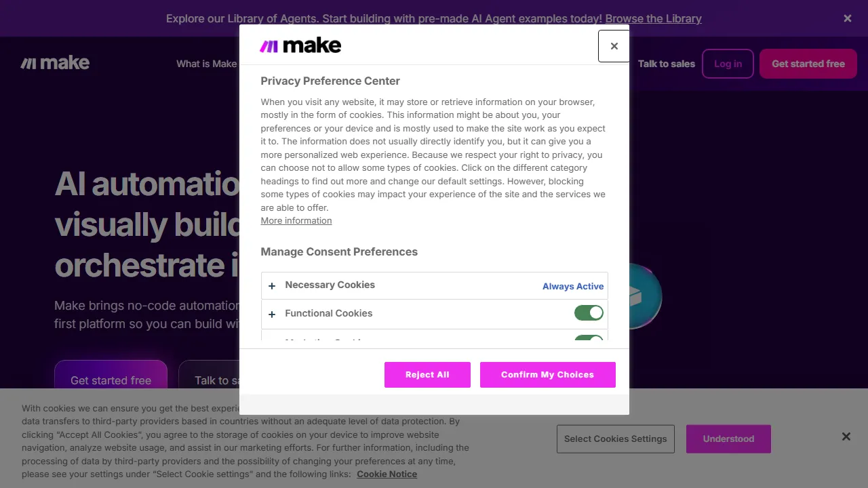Select Talk to sales in the header

tap(666, 63)
